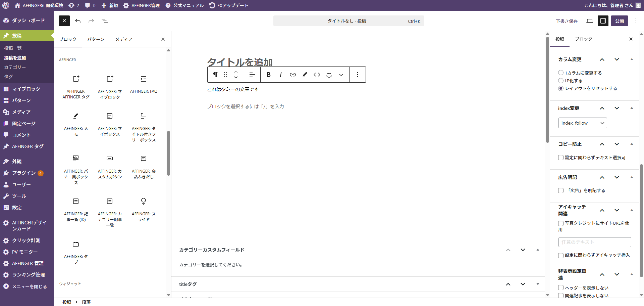Check 設定に関わらずアイキャッチ挿入 checkbox
Screen dimensions: 644x306
click(561, 255)
